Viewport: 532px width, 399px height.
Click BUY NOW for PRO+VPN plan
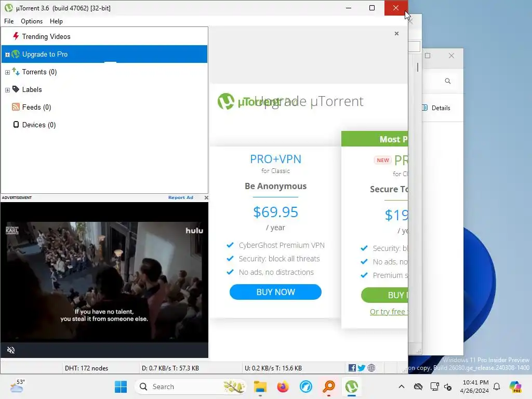point(275,292)
